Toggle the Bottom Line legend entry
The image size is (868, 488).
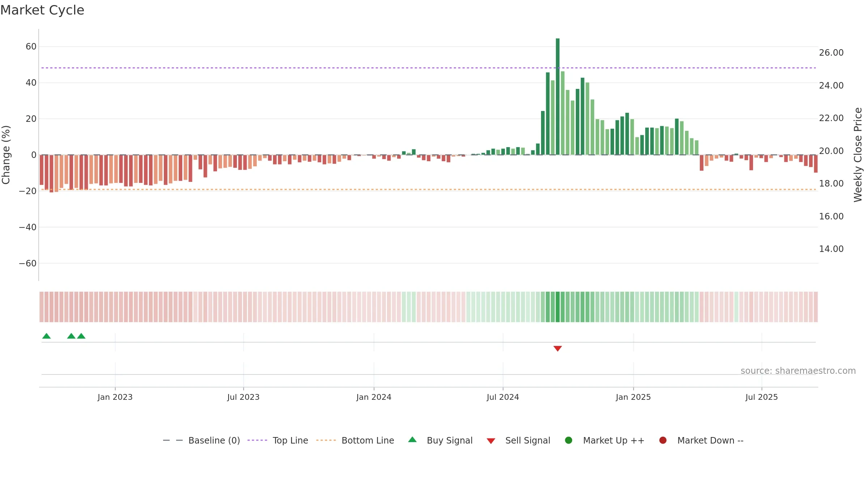point(355,441)
